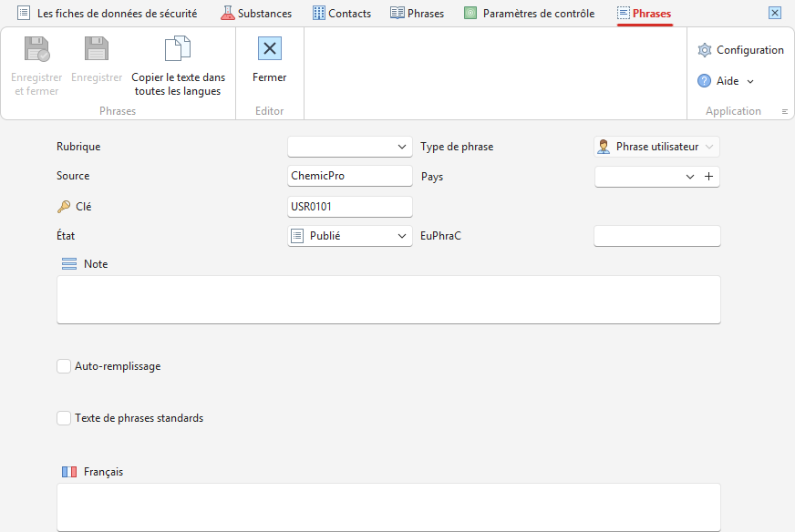Click the Paramètres de contrôle green icon

tap(470, 13)
